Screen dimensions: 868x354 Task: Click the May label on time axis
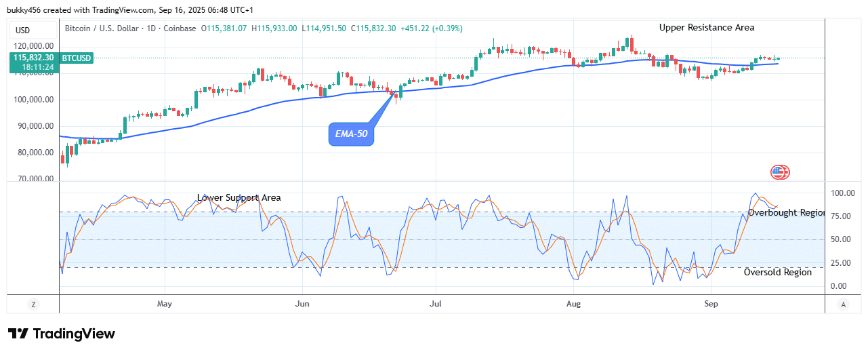(165, 304)
